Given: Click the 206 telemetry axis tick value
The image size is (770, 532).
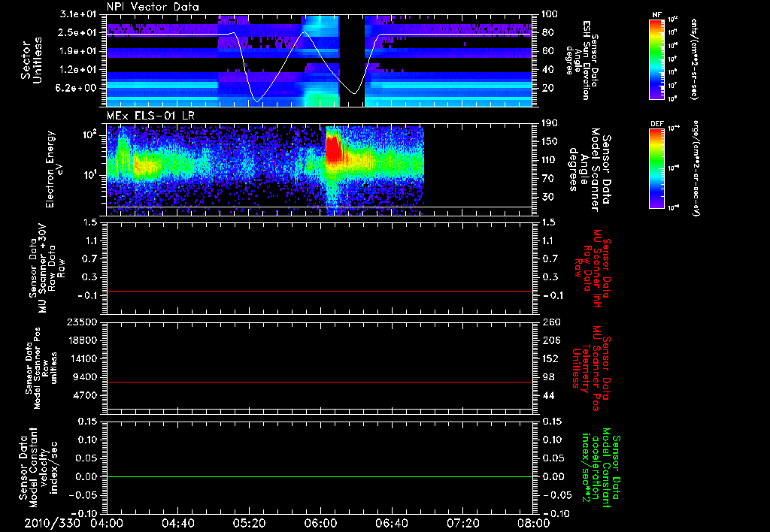Looking at the screenshot, I should click(x=550, y=340).
